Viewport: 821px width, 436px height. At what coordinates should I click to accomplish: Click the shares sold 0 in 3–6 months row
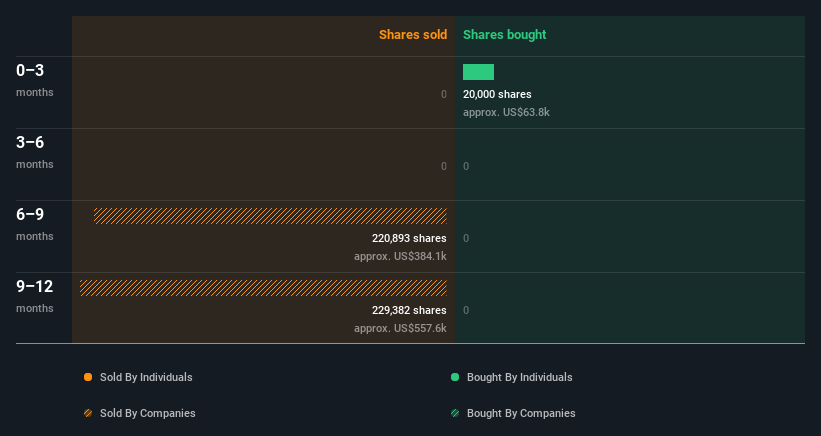[443, 166]
